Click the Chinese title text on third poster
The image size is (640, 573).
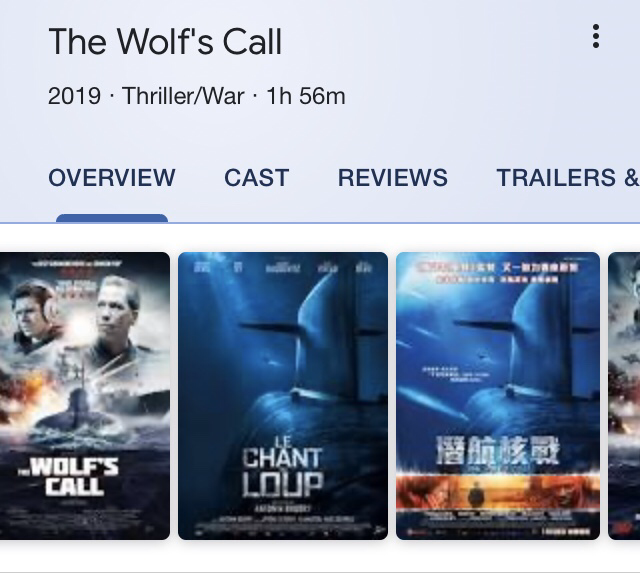(497, 450)
